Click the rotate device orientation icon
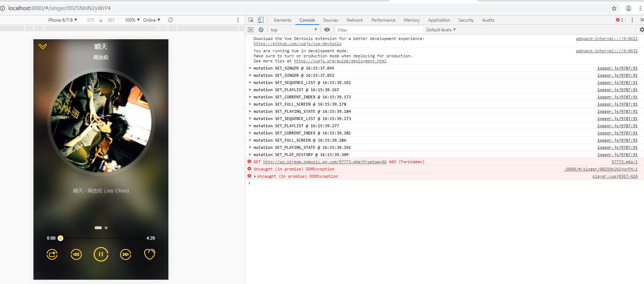This screenshot has width=644, height=284. [x=171, y=20]
